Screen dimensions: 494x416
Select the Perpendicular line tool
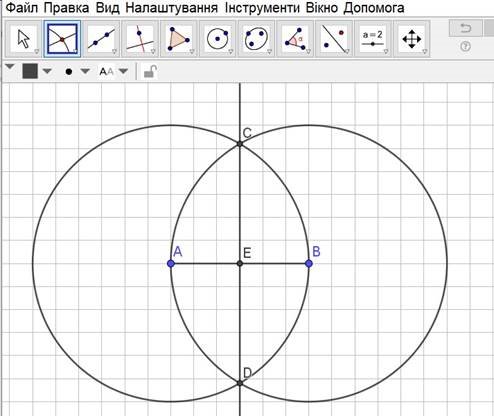pyautogui.click(x=140, y=39)
